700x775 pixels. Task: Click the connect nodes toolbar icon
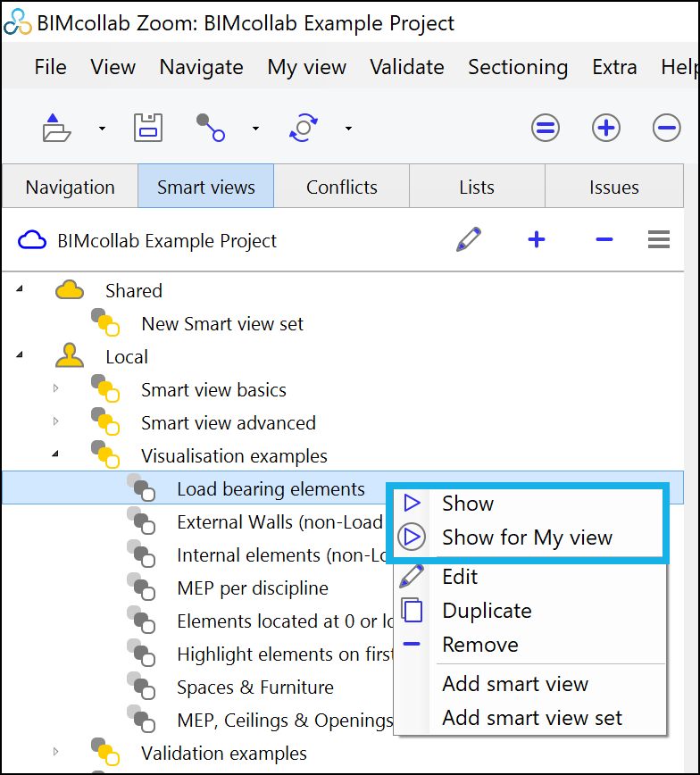click(x=211, y=128)
